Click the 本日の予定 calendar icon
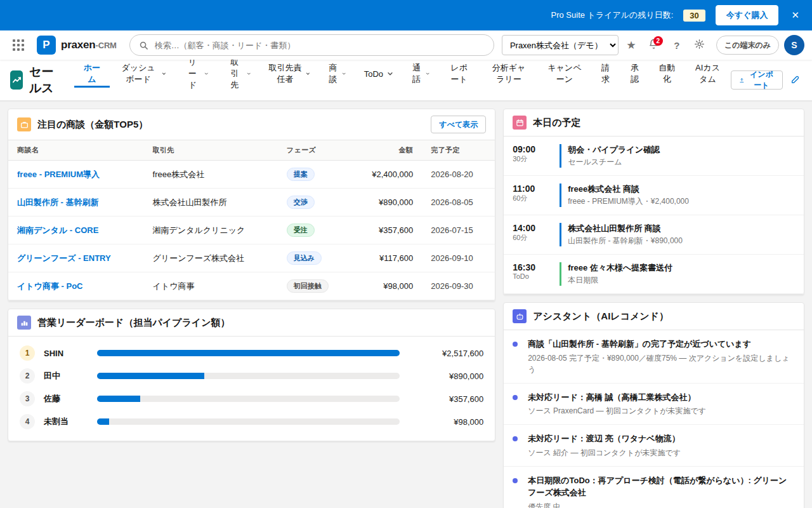The image size is (812, 508). tap(520, 123)
